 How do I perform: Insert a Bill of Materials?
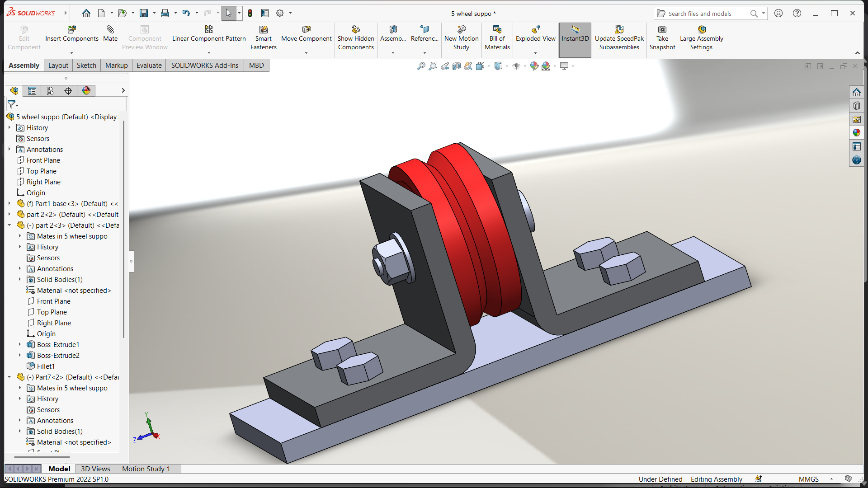coord(497,38)
